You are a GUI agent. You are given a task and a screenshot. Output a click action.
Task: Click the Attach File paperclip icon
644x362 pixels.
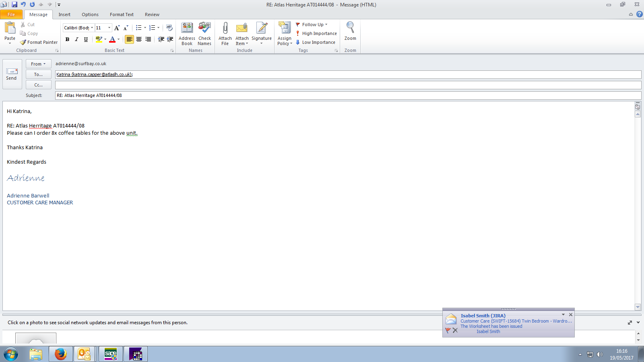[x=225, y=28]
